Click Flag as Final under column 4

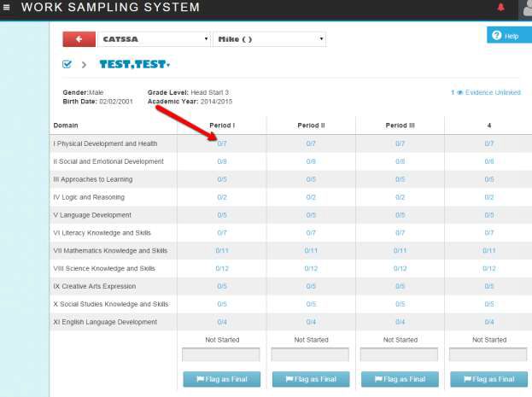488,379
